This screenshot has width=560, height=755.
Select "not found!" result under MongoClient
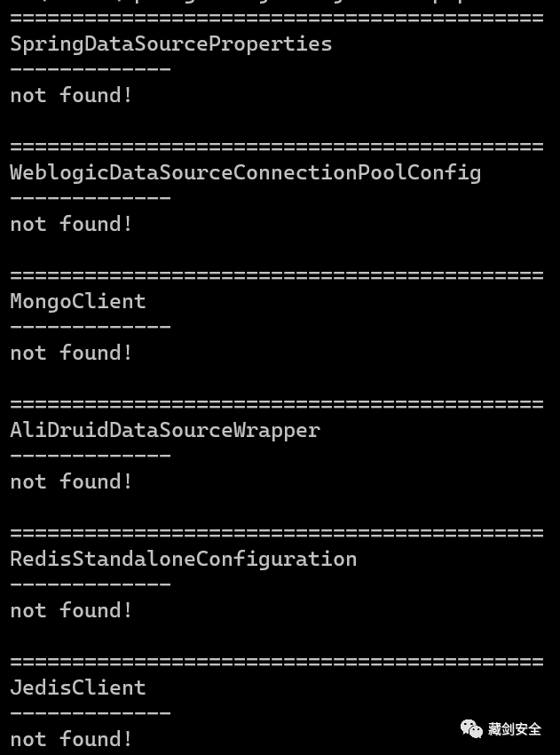71,353
